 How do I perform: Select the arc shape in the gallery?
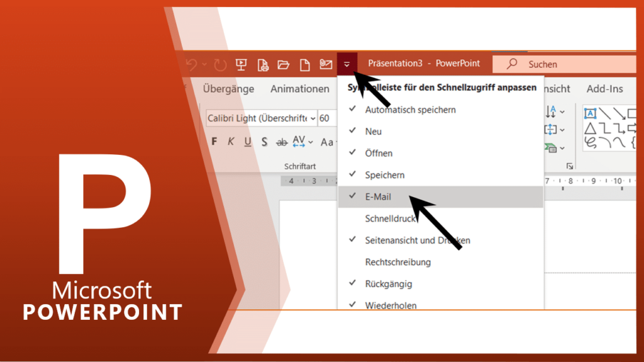[x=604, y=143]
